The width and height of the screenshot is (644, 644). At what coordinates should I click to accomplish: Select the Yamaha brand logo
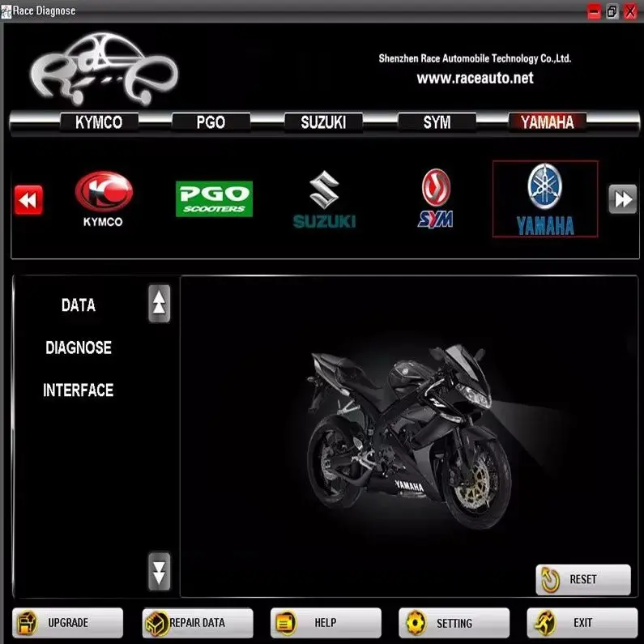545,199
